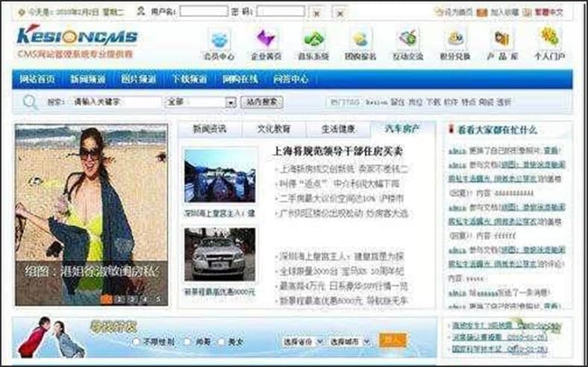Open headline 上海将规范领导干部住房买卖
The image size is (588, 367).
tap(338, 151)
